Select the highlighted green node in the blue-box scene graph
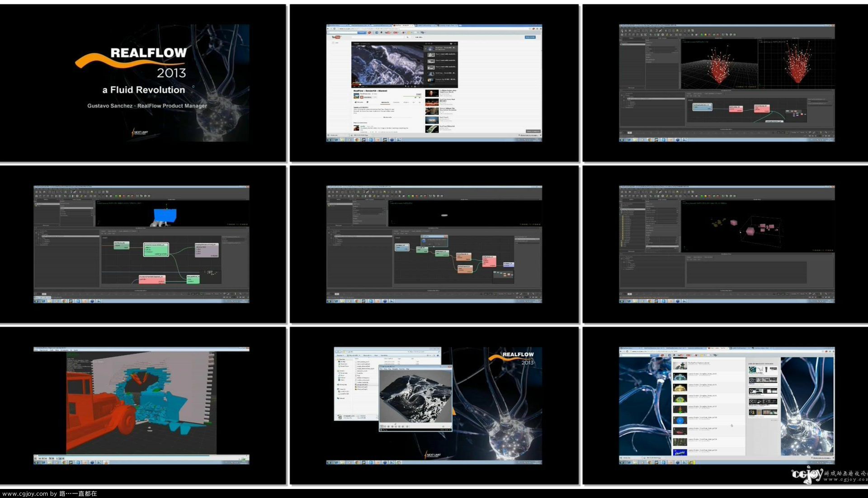 (156, 249)
